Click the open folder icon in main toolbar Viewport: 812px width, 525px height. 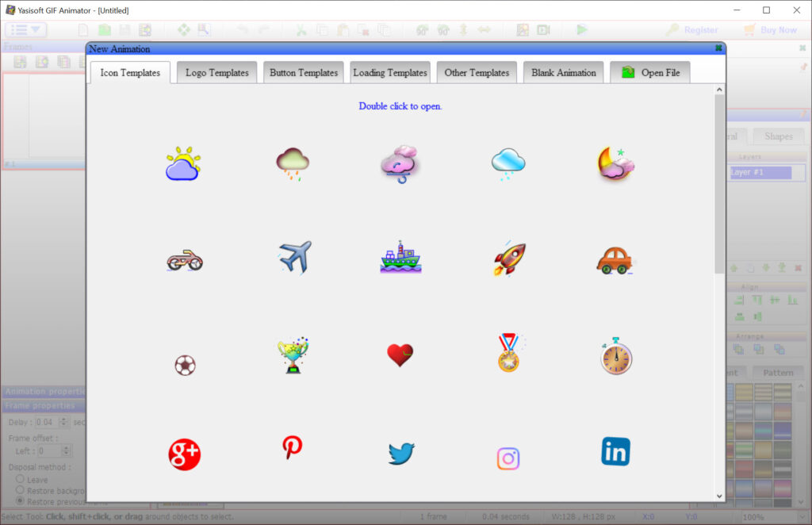[x=105, y=30]
